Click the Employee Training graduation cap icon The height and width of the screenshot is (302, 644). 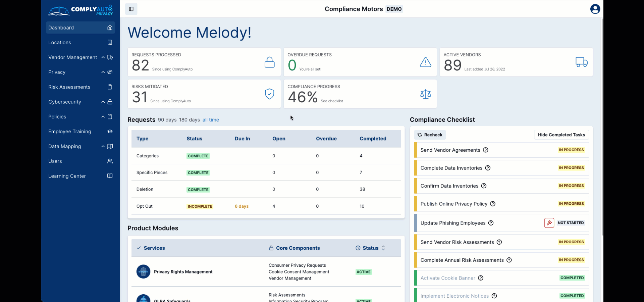pos(110,132)
